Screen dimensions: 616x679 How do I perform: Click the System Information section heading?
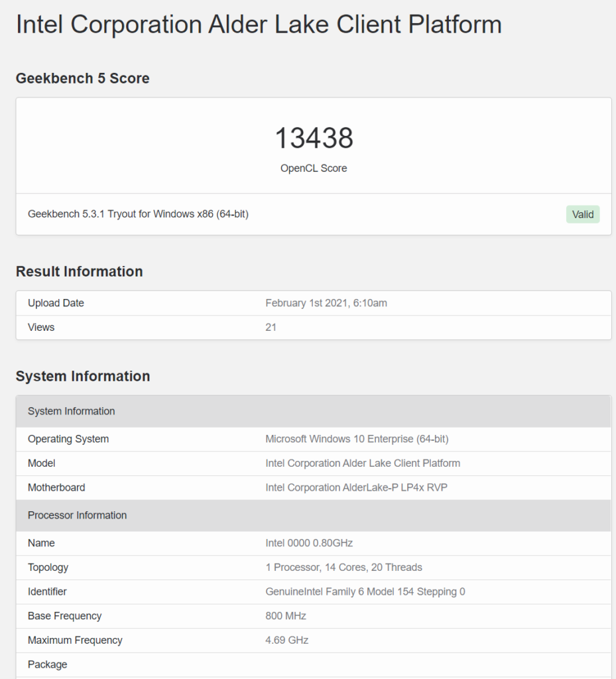(x=83, y=376)
